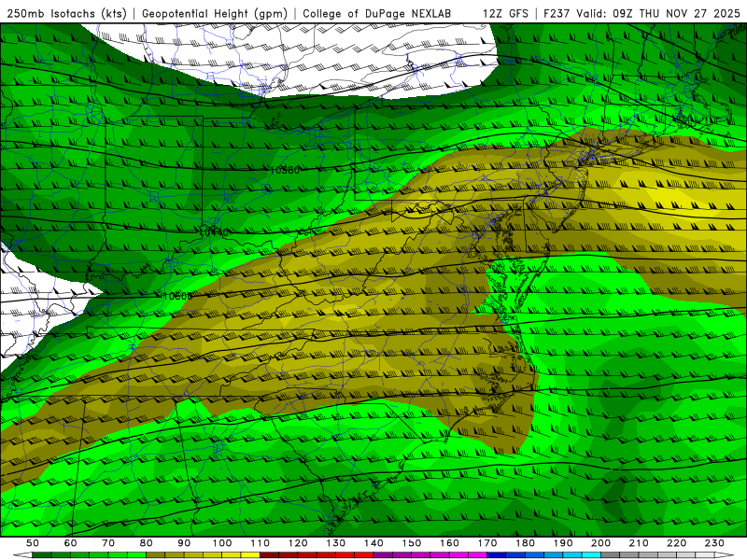Select the bright magenta swatch ending at 170 kts
747x560 pixels.
click(x=478, y=555)
